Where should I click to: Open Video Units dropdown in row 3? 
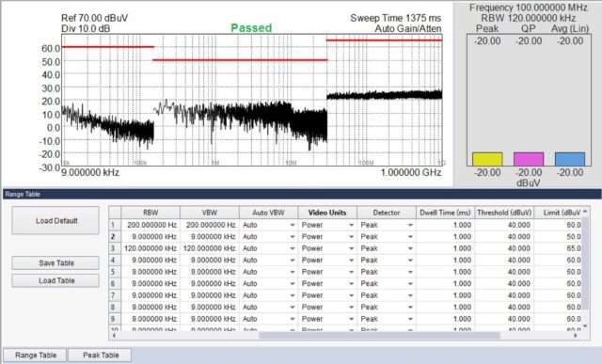pyautogui.click(x=351, y=248)
